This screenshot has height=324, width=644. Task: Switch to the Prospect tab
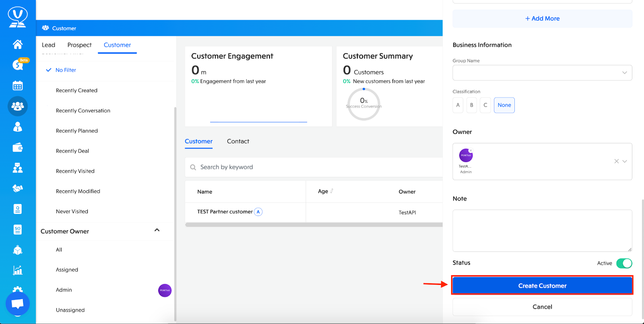pos(79,45)
